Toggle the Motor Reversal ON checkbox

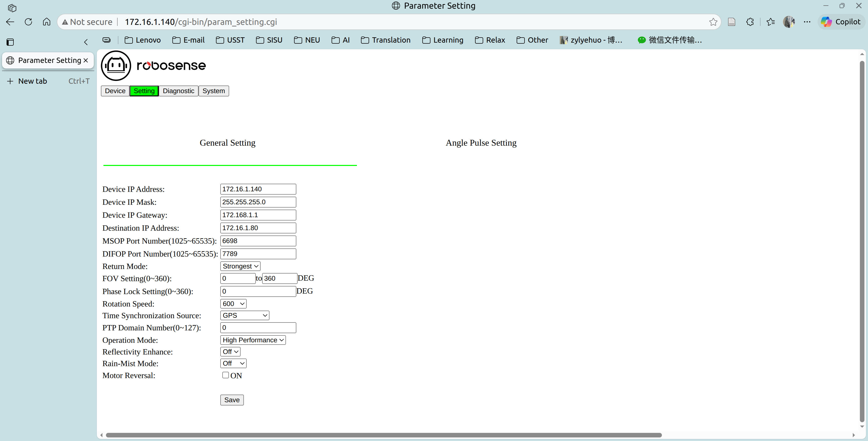[x=225, y=375]
